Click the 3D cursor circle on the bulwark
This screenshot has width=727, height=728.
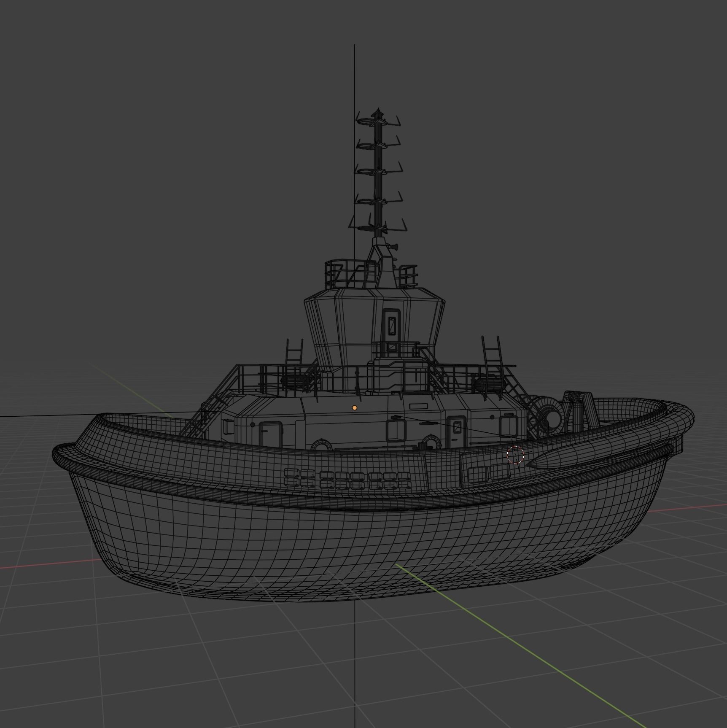tap(515, 455)
